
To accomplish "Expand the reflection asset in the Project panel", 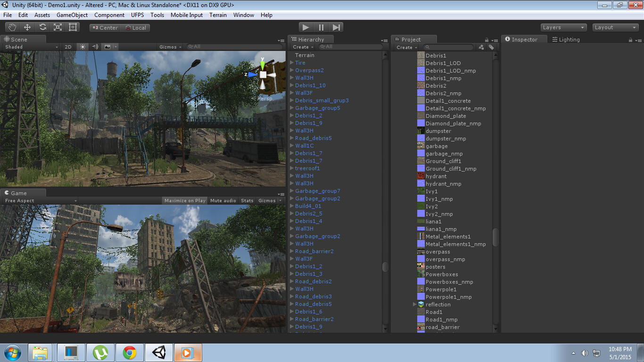I will [415, 304].
